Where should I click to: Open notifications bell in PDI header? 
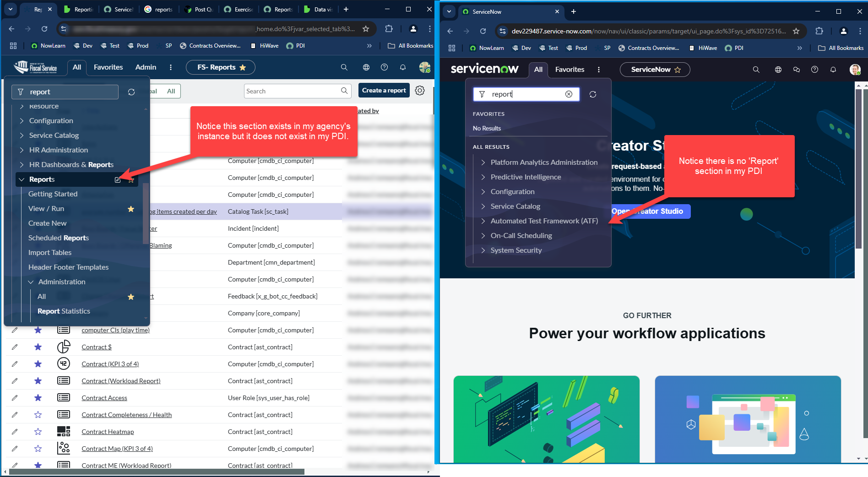pos(833,70)
